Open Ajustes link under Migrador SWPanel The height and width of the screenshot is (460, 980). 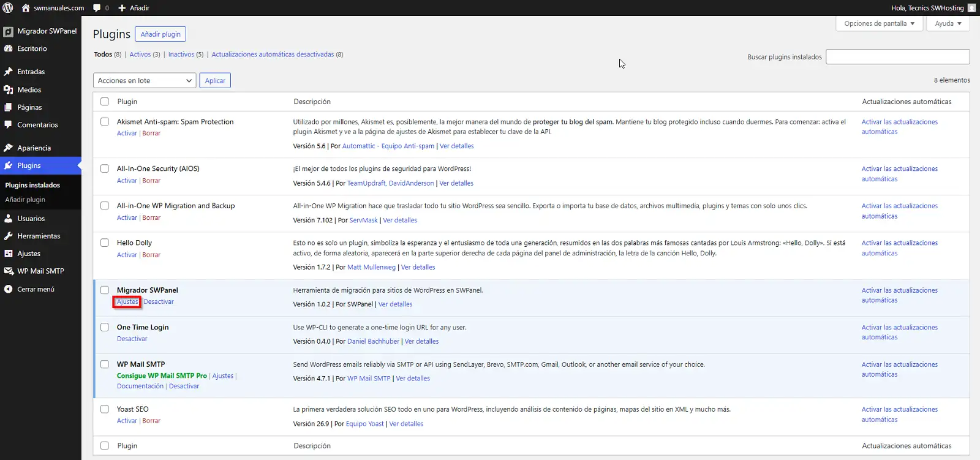127,301
